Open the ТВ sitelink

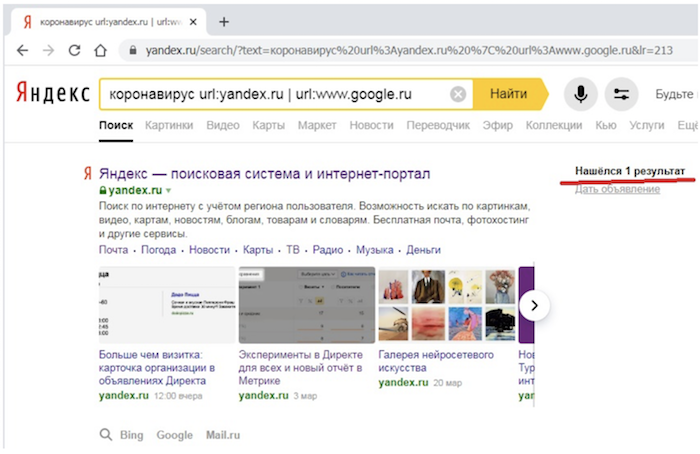tap(293, 250)
